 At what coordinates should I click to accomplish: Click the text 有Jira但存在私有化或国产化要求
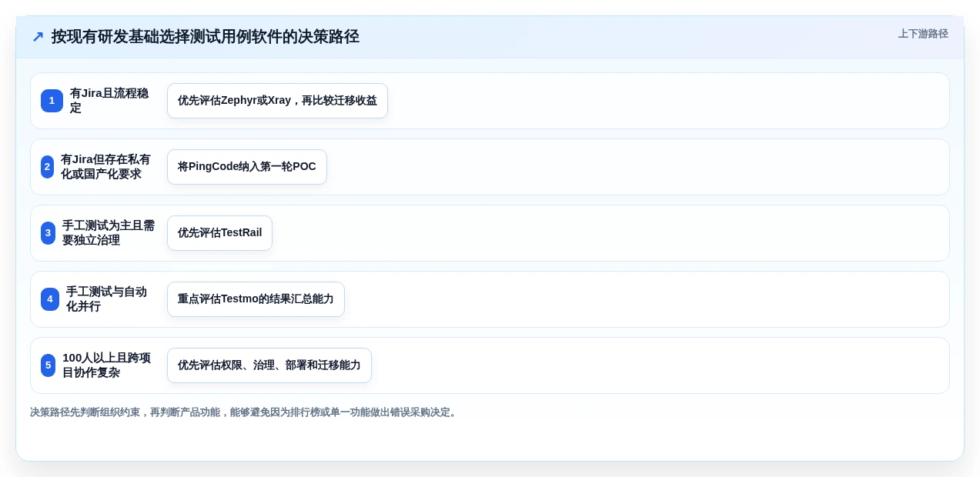(x=106, y=167)
